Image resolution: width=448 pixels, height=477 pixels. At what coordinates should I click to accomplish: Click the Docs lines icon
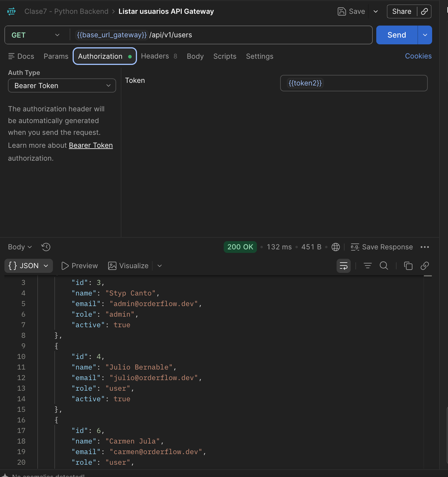click(11, 56)
